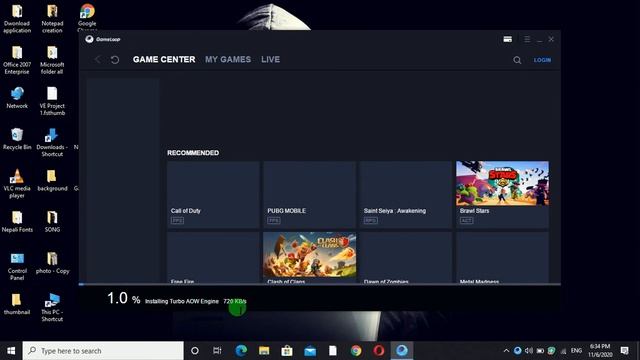Click the ENG language indicator
Image resolution: width=640 pixels, height=360 pixels.
coord(576,351)
